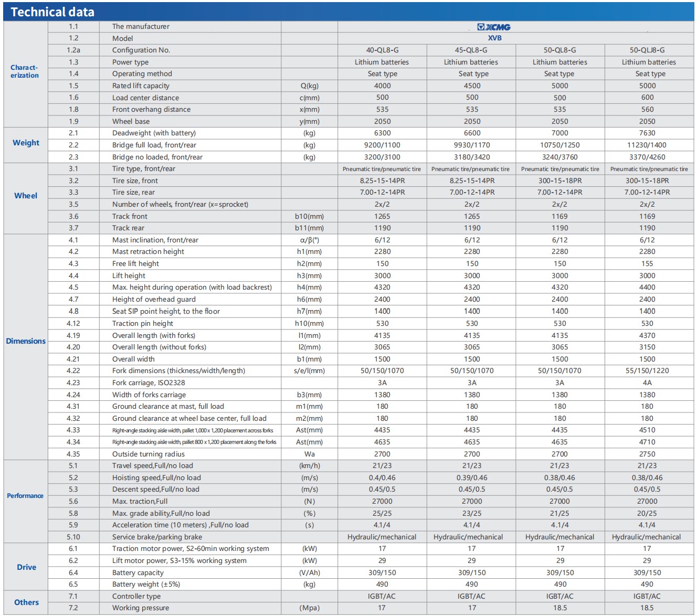This screenshot has height=616, width=697.
Task: Select the 'Rated lift capacity' row label
Action: 141,86
